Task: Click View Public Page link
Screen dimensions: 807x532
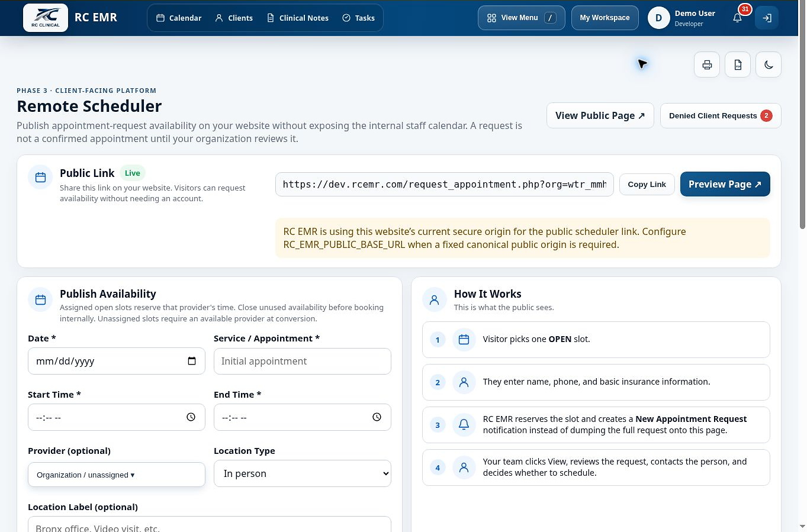Action: point(600,115)
